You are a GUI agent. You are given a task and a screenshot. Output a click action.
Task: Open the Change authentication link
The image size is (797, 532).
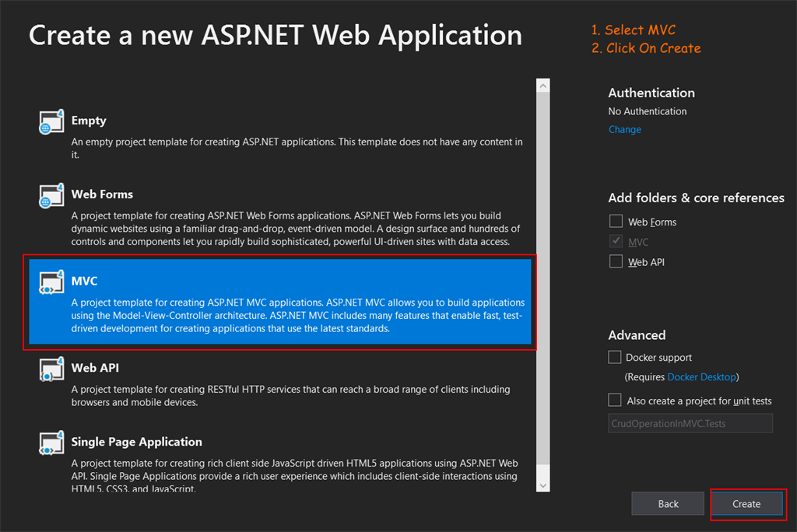click(x=625, y=130)
